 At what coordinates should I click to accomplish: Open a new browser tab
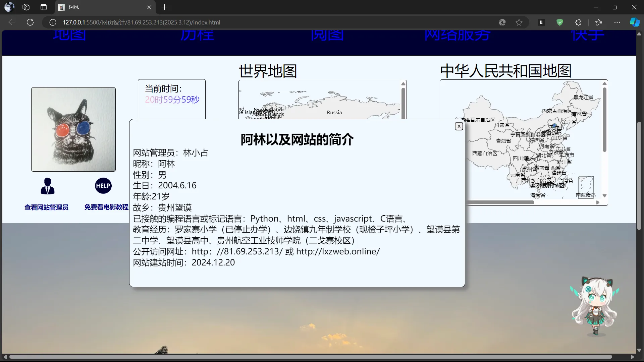[164, 7]
